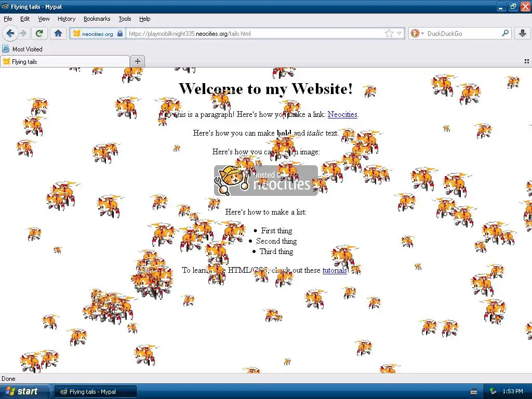Click the address bar URL text
Viewport: 532px width, 399px height.
click(x=190, y=34)
